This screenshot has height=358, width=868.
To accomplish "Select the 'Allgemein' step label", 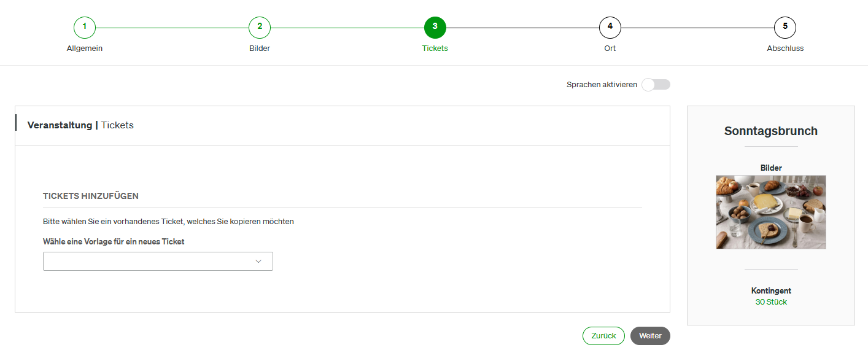I will [x=85, y=49].
